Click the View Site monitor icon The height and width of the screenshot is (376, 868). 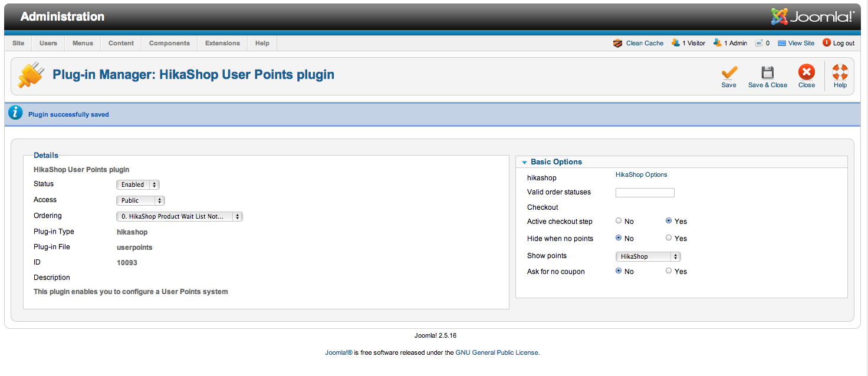tap(782, 43)
